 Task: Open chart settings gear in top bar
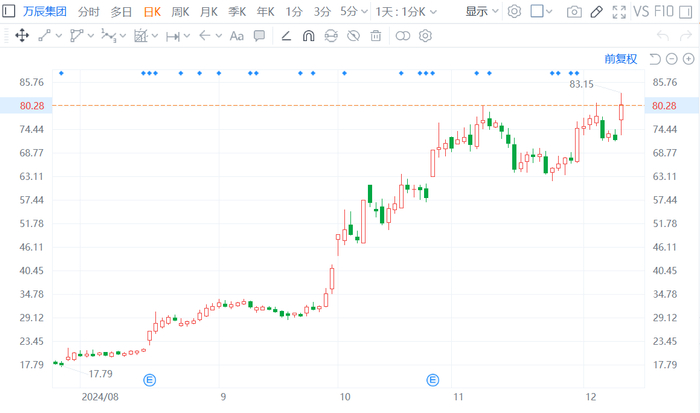(514, 12)
